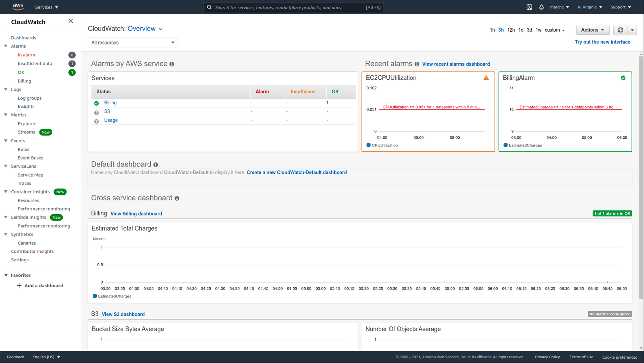The height and width of the screenshot is (363, 644).
Task: Open the Support menu
Action: coord(621,7)
